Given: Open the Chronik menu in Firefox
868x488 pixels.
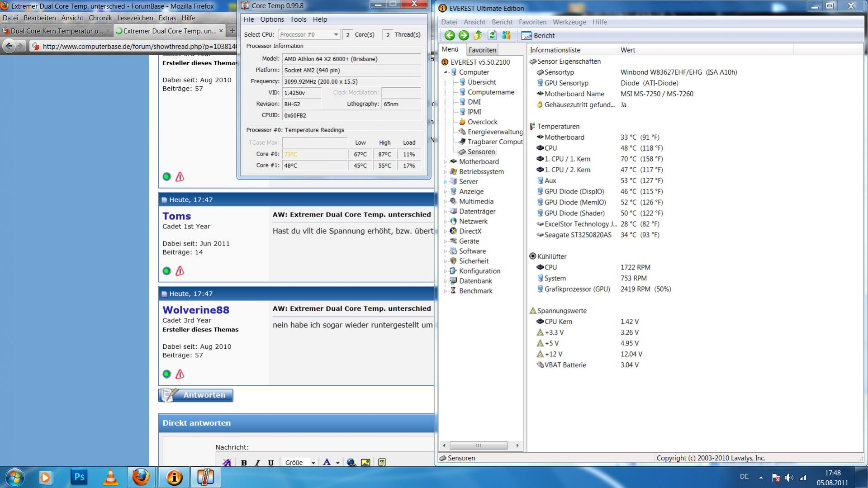Looking at the screenshot, I should [100, 18].
